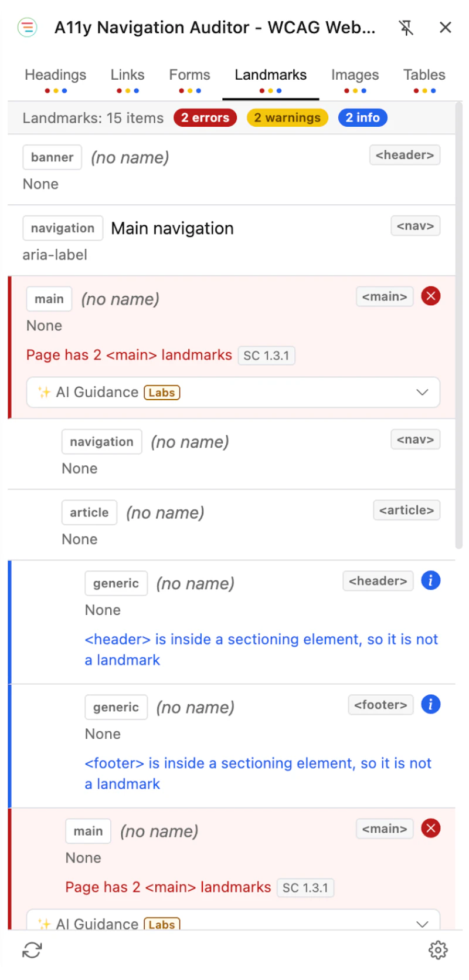Image resolution: width=469 pixels, height=980 pixels.
Task: Switch to the Tables tab
Action: [424, 80]
